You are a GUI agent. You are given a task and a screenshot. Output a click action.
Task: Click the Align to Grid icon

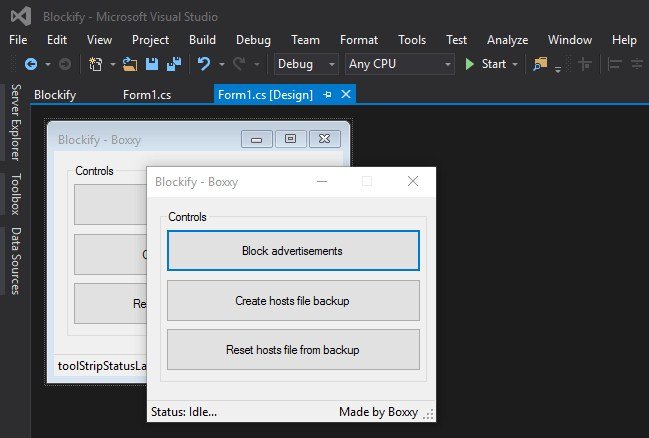click(x=585, y=64)
